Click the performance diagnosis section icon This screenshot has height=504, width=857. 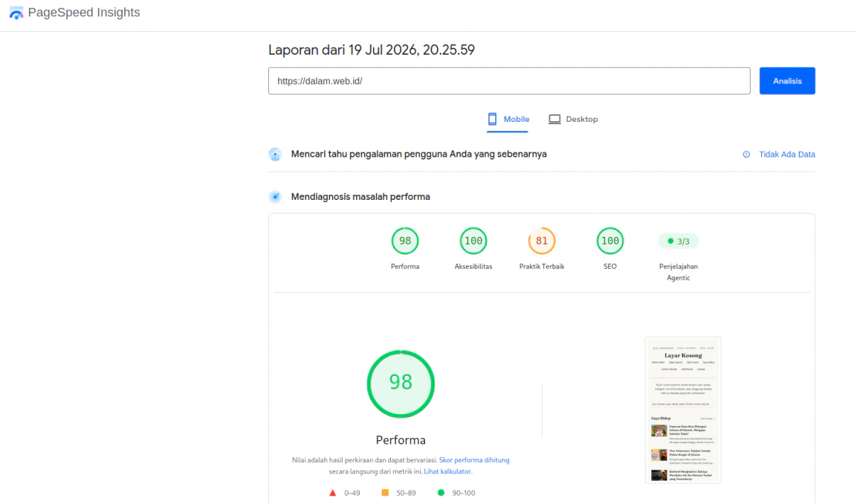click(275, 197)
